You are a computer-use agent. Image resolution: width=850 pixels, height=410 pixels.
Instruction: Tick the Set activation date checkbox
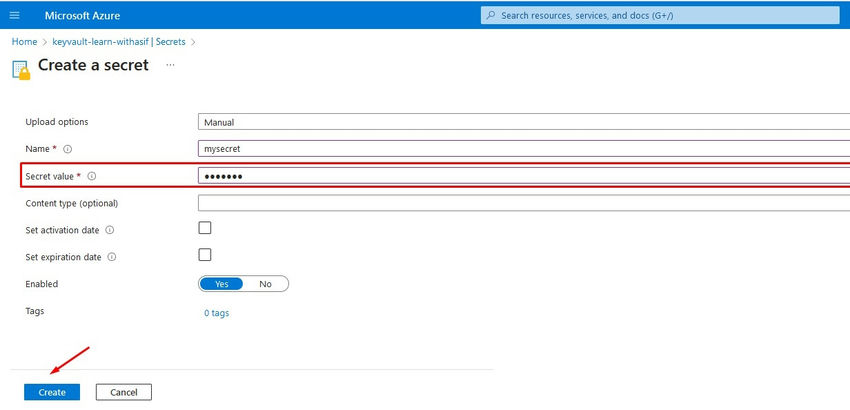tap(205, 228)
